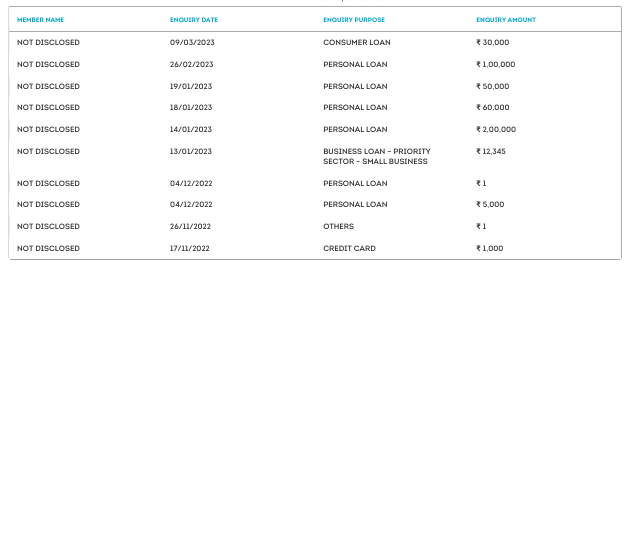This screenshot has width=631, height=536.
Task: Click the ₹ 30,000 enquiry amount
Action: click(493, 43)
